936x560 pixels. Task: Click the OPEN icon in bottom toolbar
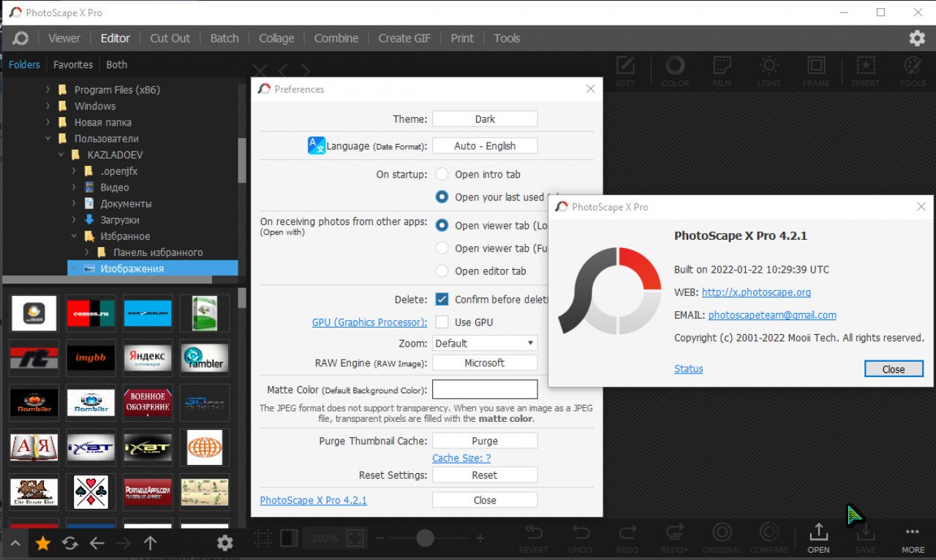click(x=818, y=538)
